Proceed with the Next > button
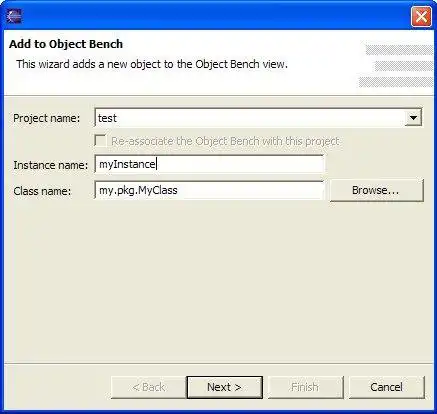 coord(225,387)
